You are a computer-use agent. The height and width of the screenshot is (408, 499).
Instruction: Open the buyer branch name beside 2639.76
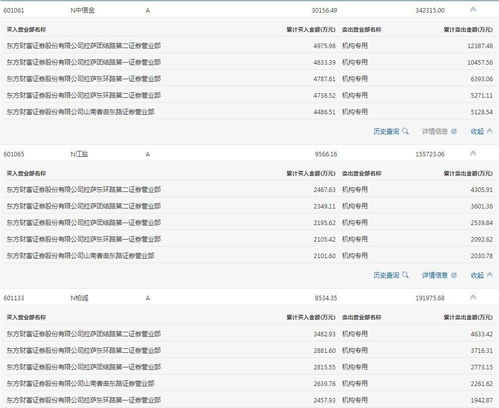coord(80,383)
